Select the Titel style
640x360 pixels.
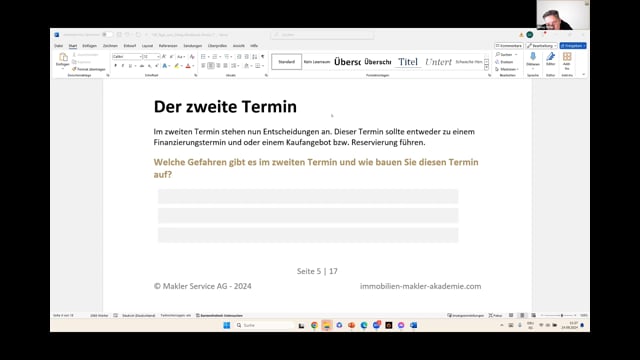point(408,62)
